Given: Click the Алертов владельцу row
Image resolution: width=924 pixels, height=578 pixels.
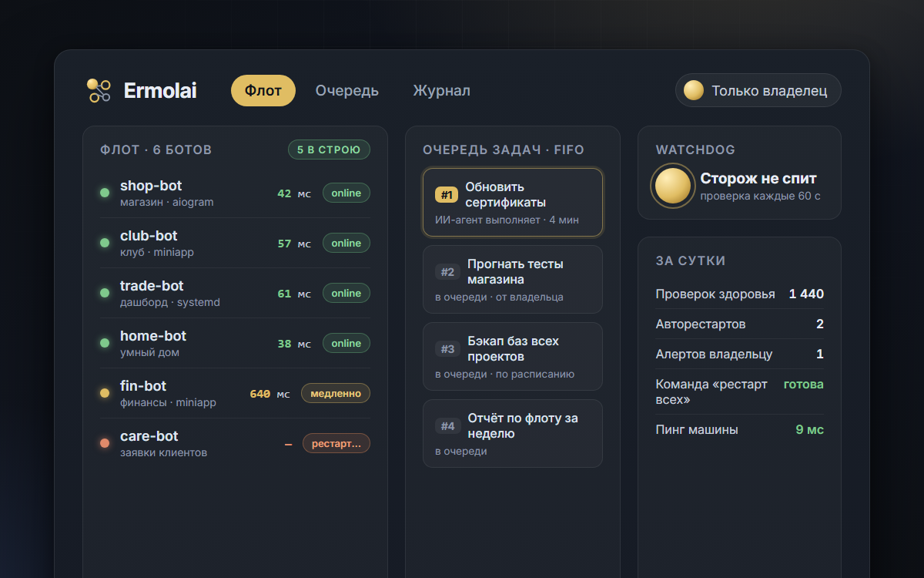Looking at the screenshot, I should pos(739,355).
